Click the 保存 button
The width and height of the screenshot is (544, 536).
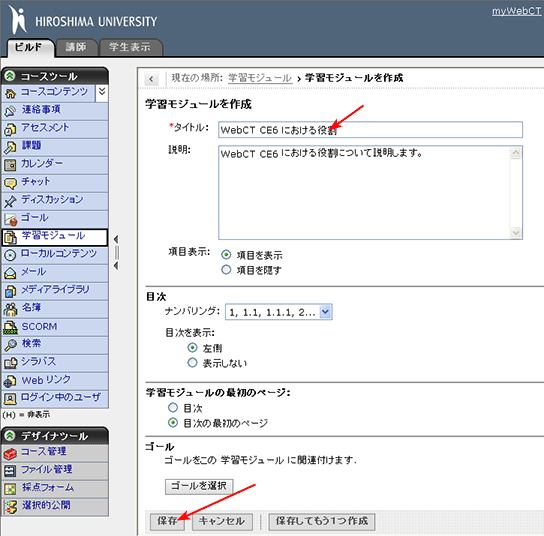(167, 521)
